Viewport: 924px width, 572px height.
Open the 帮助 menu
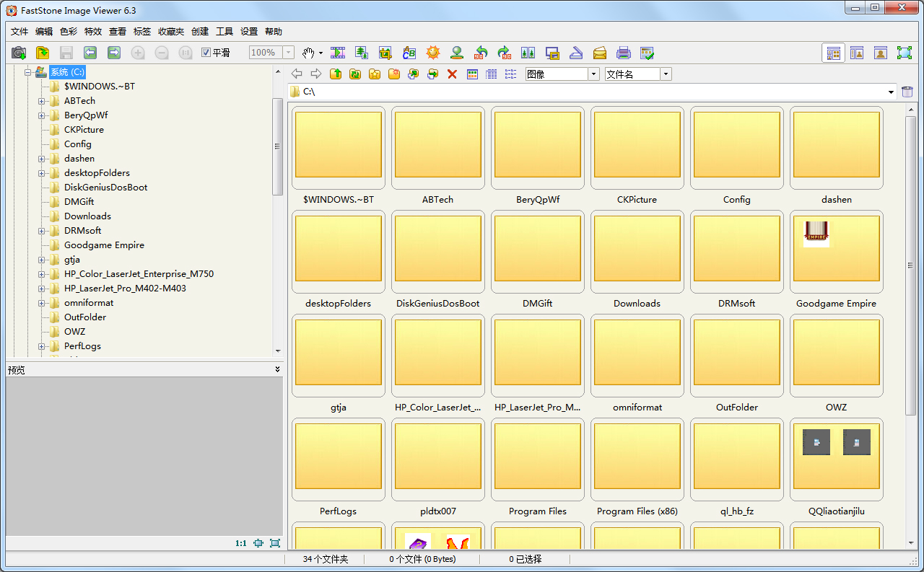click(274, 31)
